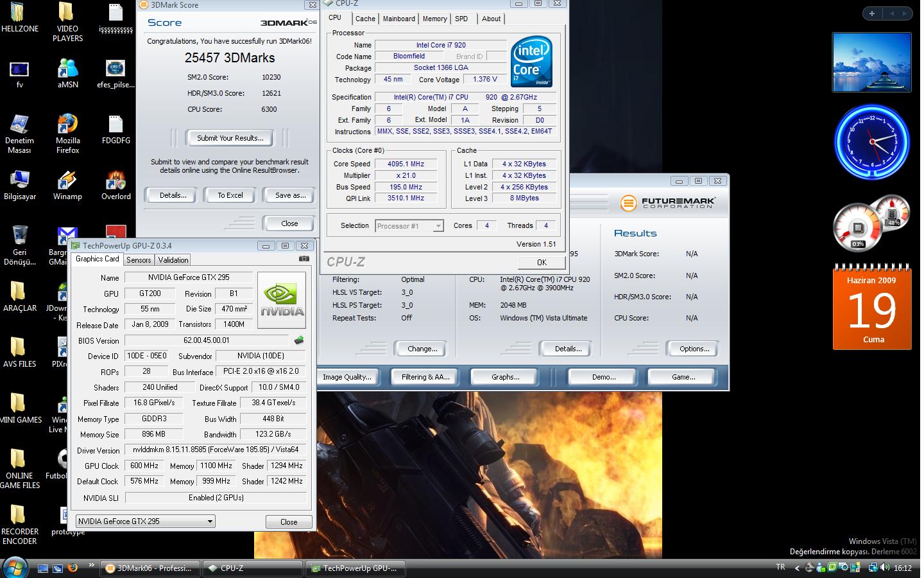Click the NVIDIA logo in GPU-Z
The image size is (924, 578).
(x=282, y=300)
